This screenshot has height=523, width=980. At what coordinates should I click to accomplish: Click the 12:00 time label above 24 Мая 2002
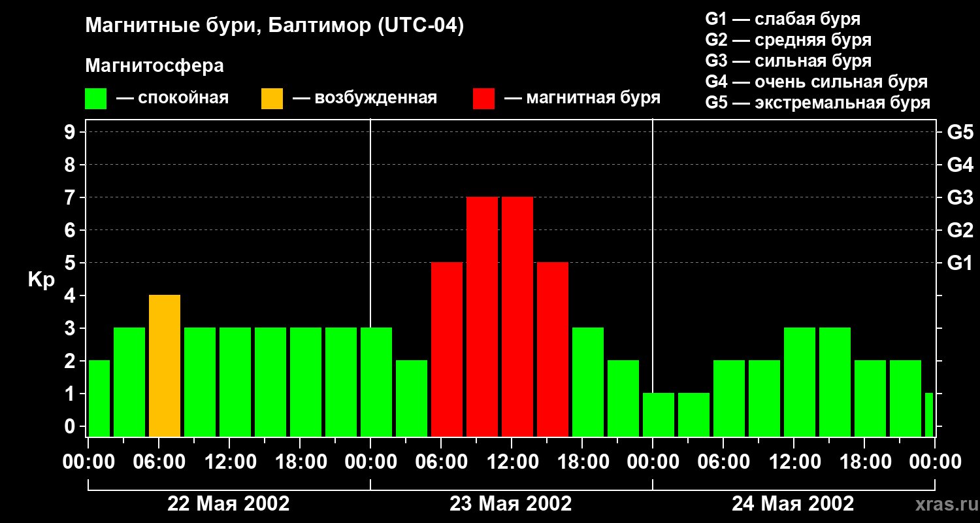(x=794, y=462)
